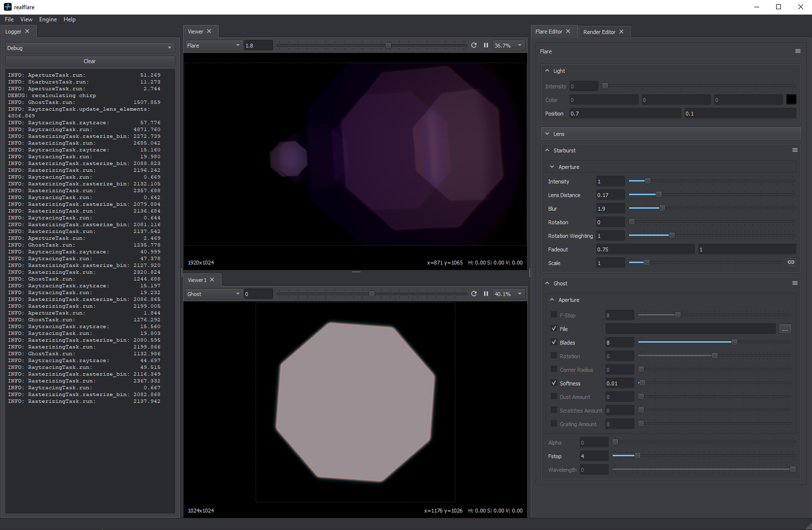Click the aperture File path field
The image size is (812, 530).
(690, 329)
